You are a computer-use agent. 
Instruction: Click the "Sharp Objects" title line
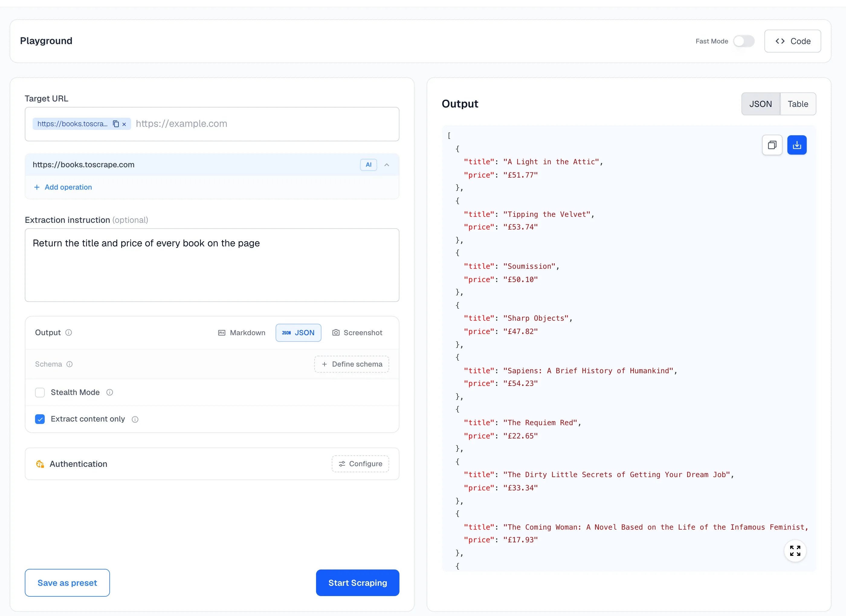click(518, 318)
